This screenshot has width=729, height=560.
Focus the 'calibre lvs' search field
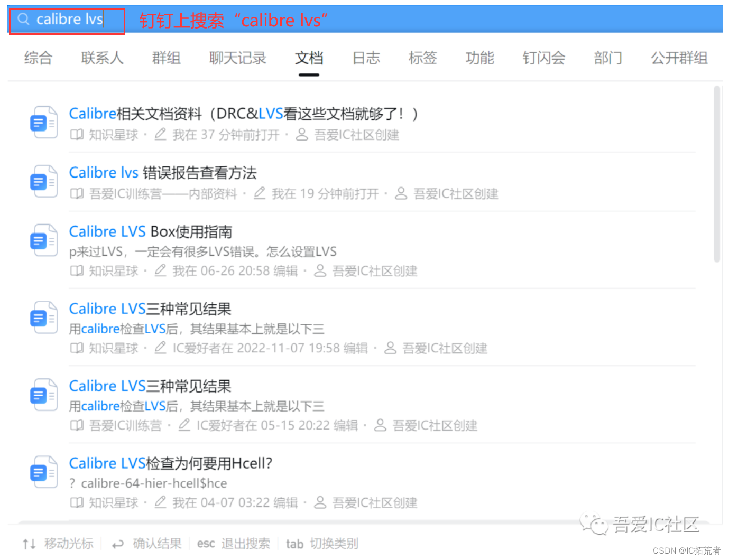coord(67,21)
